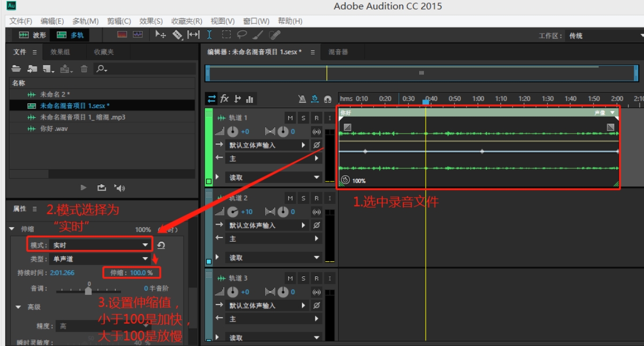
Task: Click the insert into multitrack icon
Action: [67, 69]
